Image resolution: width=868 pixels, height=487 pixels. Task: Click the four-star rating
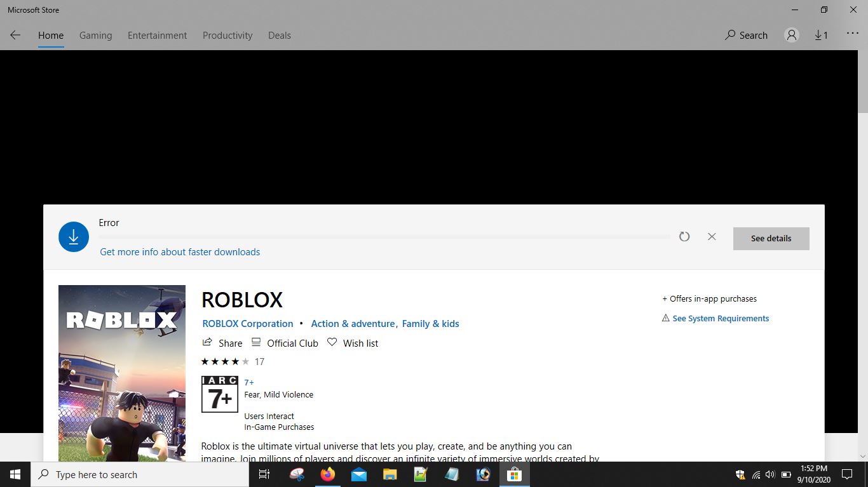[225, 362]
